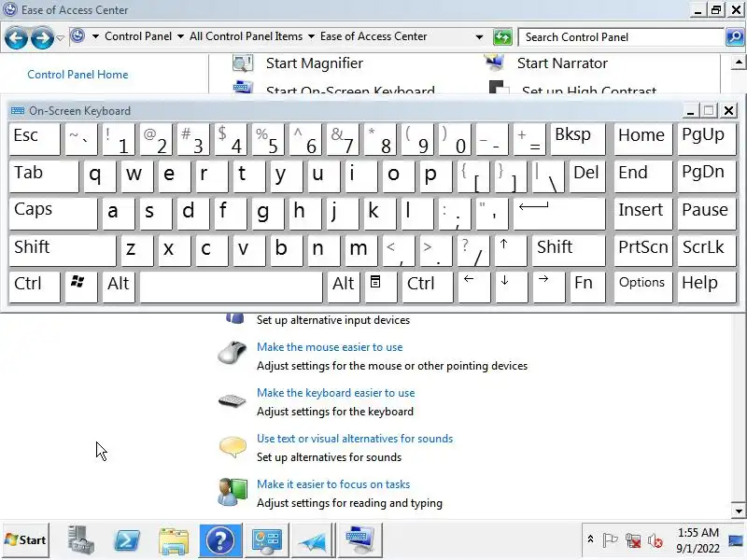Image resolution: width=747 pixels, height=560 pixels.
Task: Click Ease of Access Center breadcrumb
Action: tap(373, 36)
